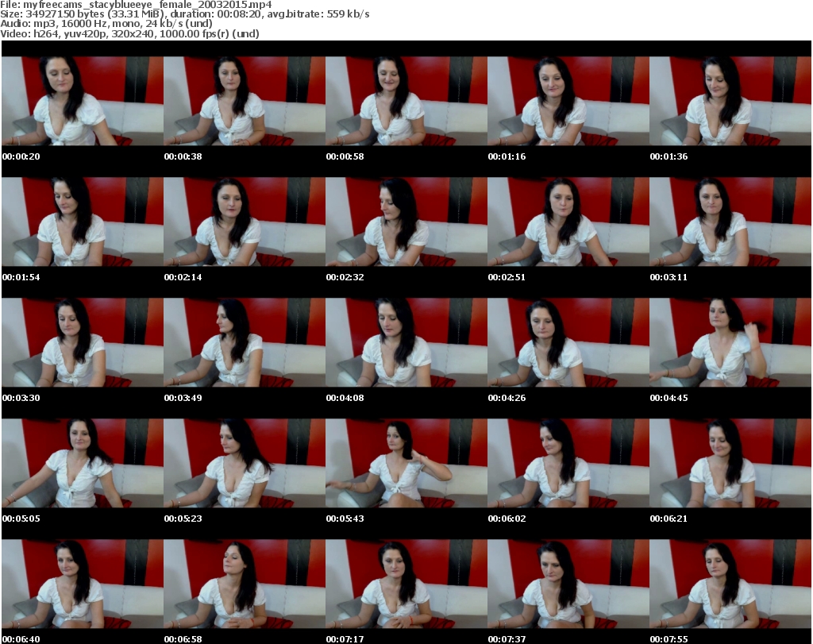
Task: Choose the frame above timestamp 00:05:23
Action: click(x=245, y=463)
